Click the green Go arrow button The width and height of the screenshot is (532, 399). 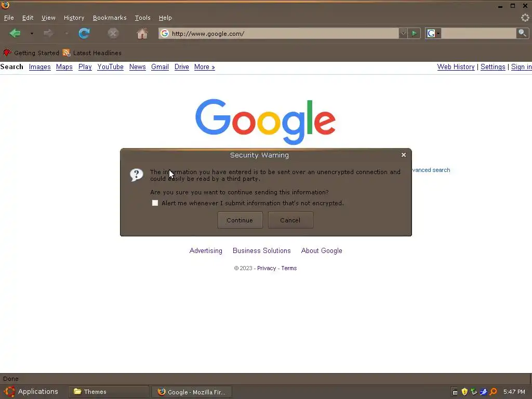[x=414, y=33]
